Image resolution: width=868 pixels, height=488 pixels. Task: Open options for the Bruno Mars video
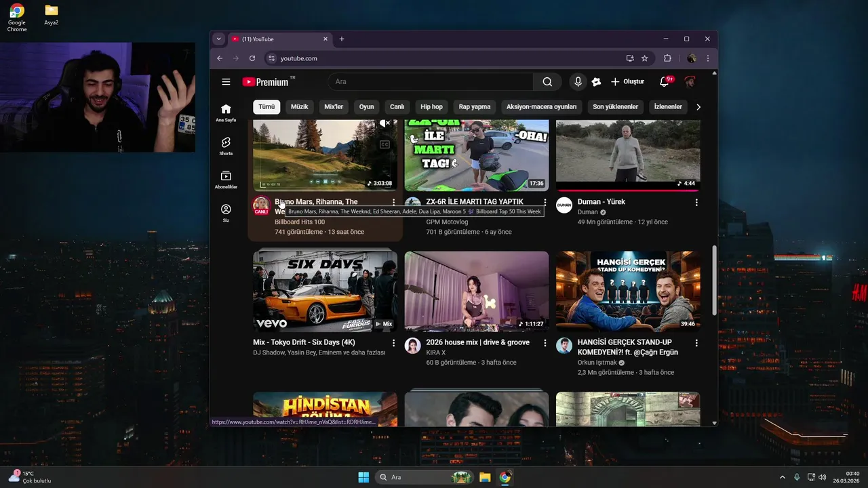click(x=393, y=202)
